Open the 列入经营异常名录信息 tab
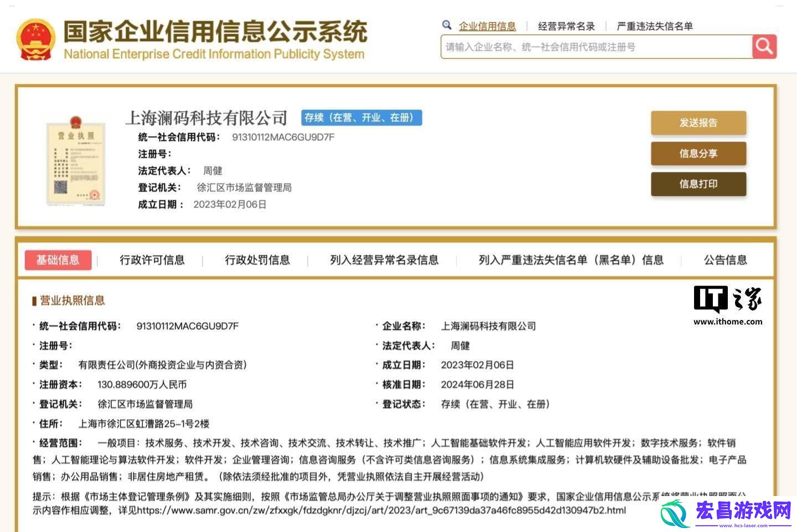The width and height of the screenshot is (797, 532). tap(384, 260)
